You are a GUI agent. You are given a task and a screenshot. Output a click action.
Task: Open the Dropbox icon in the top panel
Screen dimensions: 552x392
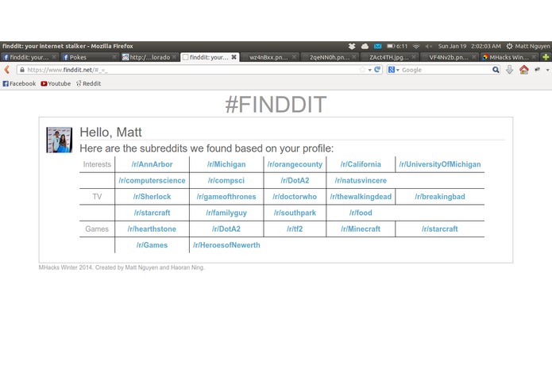point(352,46)
